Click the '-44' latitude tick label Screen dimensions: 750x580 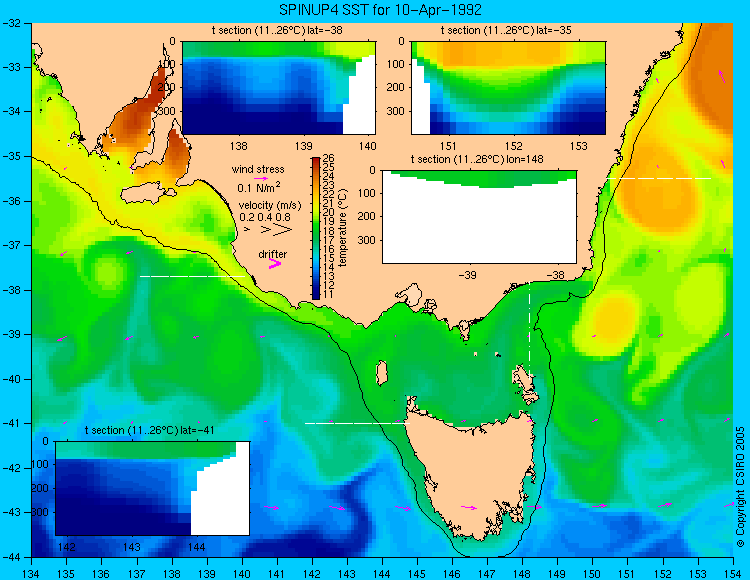tap(11, 558)
